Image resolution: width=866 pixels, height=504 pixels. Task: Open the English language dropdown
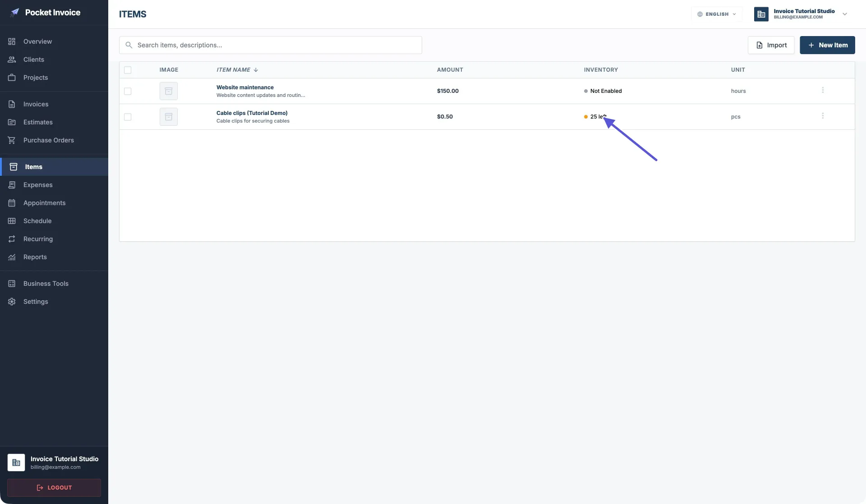(x=717, y=14)
